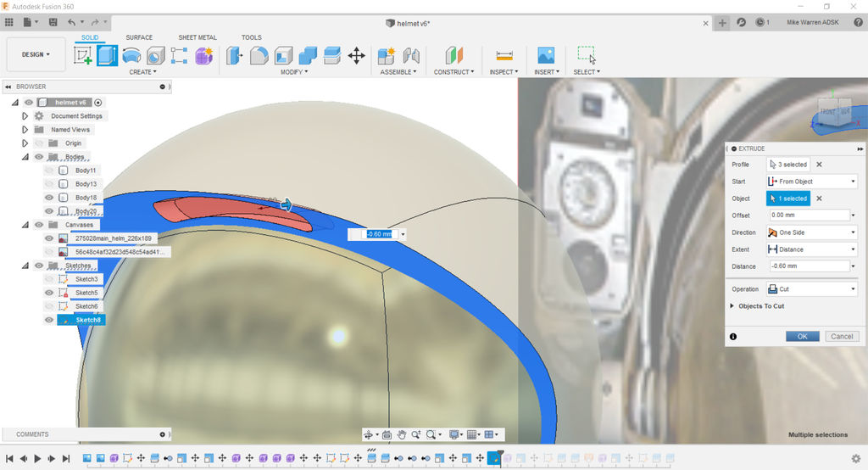Image resolution: width=868 pixels, height=470 pixels.
Task: Select Sketch6 in the browser
Action: click(87, 306)
